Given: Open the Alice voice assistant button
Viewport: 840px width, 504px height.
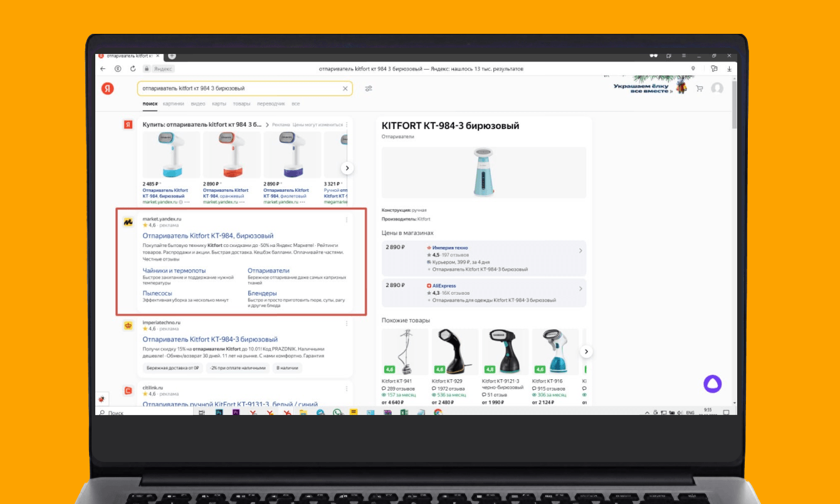Looking at the screenshot, I should 712,384.
